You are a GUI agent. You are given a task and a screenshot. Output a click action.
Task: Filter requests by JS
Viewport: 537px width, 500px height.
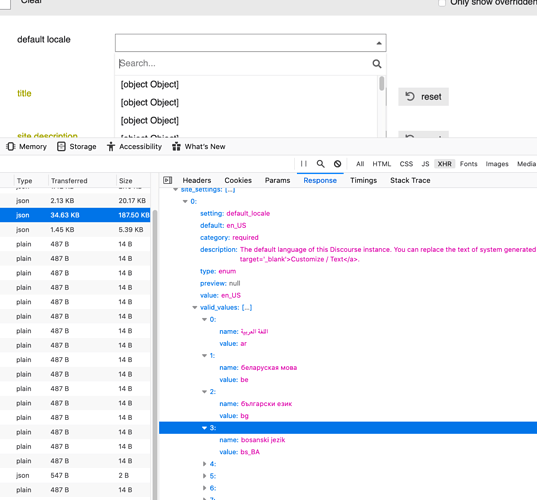[425, 164]
